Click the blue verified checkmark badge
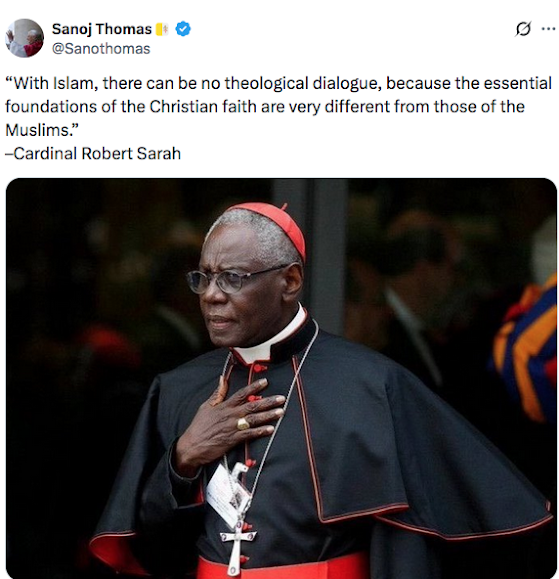The image size is (559, 579). 183,29
